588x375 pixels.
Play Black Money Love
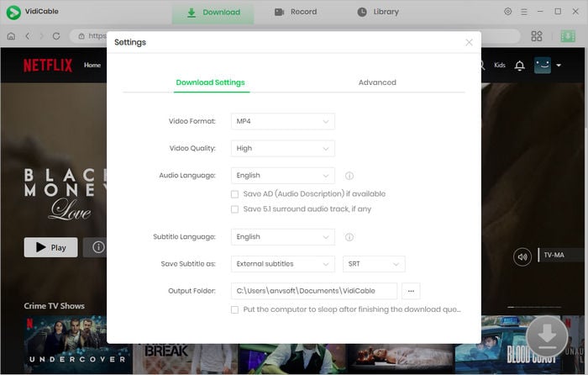tap(51, 247)
